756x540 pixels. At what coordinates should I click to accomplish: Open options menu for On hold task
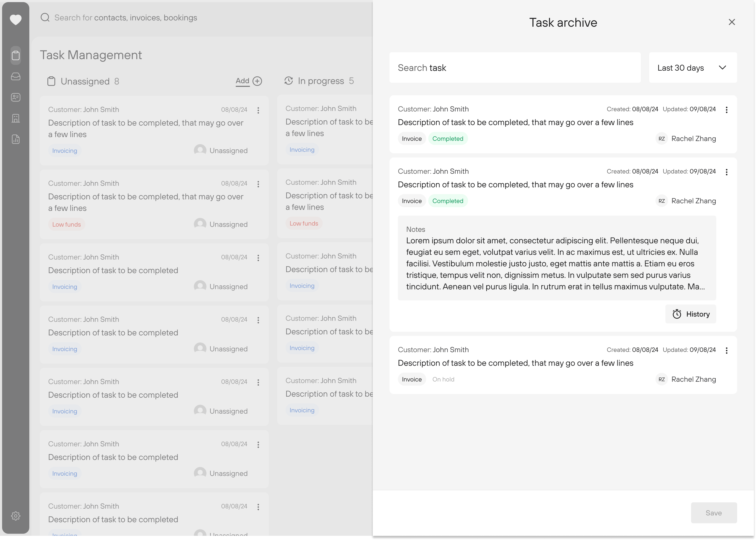(726, 351)
